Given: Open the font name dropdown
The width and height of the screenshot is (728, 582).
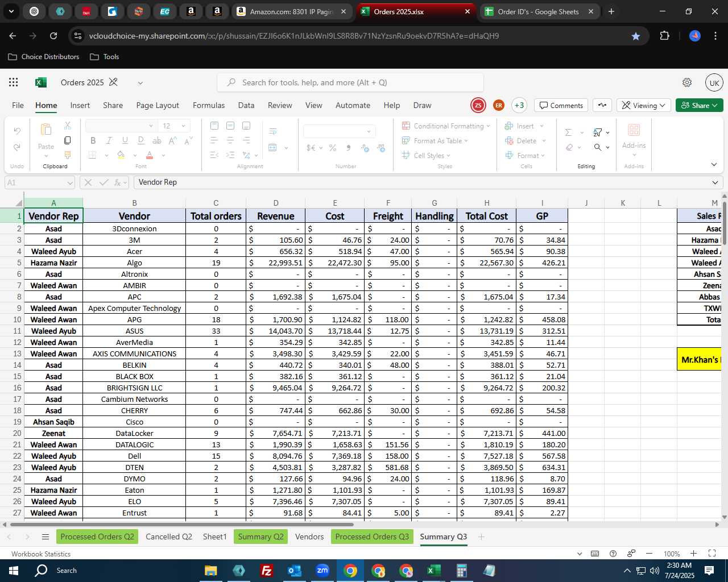Looking at the screenshot, I should pos(151,126).
